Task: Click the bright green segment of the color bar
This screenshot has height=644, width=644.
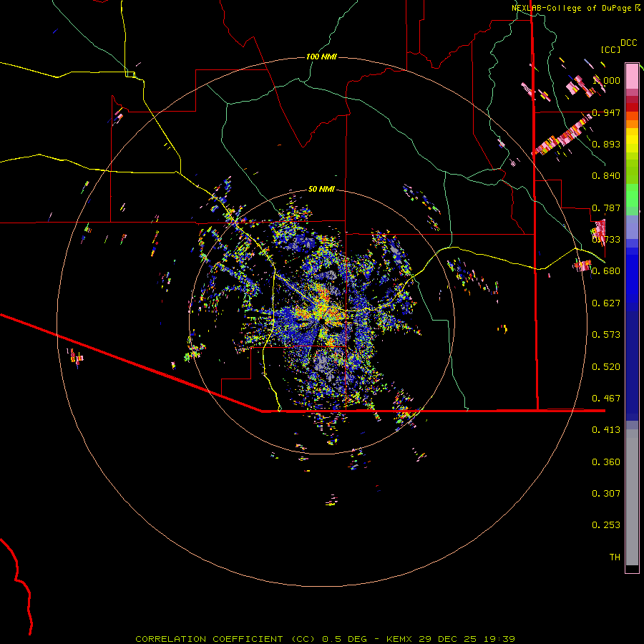Action: (632, 195)
